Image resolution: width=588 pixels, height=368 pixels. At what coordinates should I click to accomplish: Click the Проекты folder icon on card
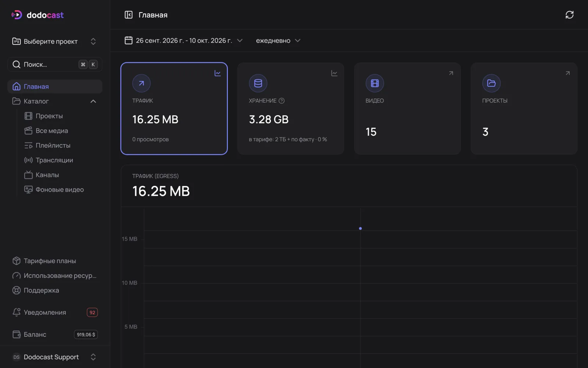tap(491, 83)
